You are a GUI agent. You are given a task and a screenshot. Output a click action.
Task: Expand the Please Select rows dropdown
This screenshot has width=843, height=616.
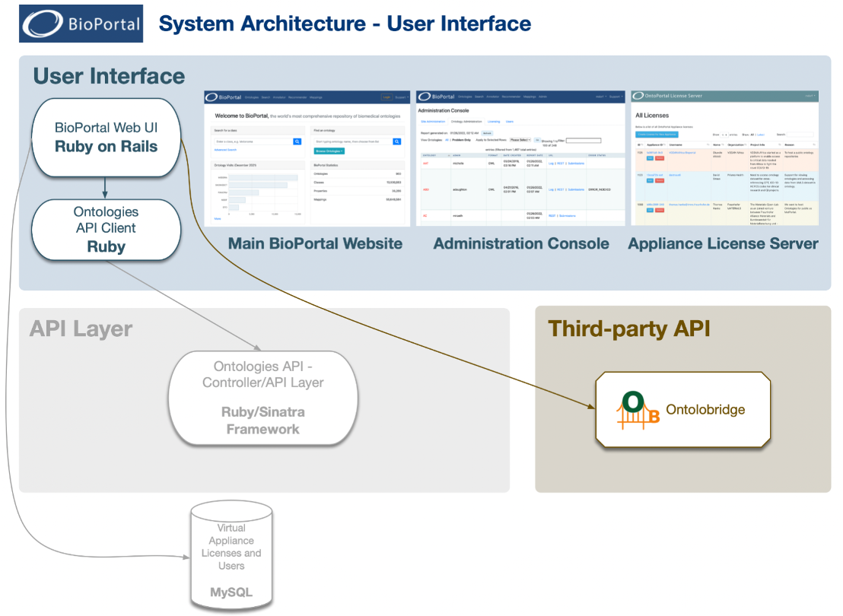pyautogui.click(x=519, y=140)
